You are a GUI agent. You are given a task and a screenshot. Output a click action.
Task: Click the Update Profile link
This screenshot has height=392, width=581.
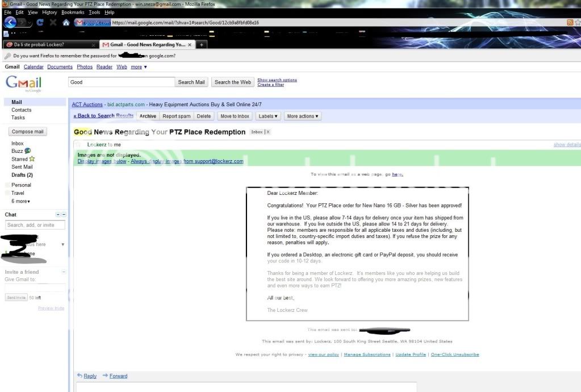point(411,355)
